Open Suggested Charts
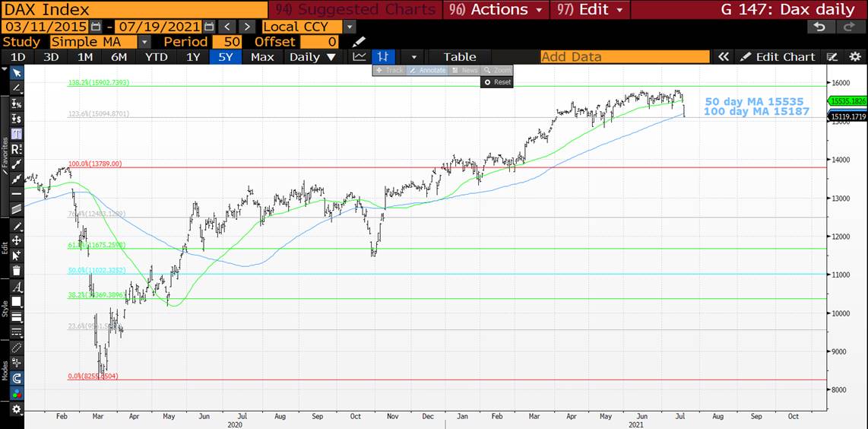 [x=355, y=9]
